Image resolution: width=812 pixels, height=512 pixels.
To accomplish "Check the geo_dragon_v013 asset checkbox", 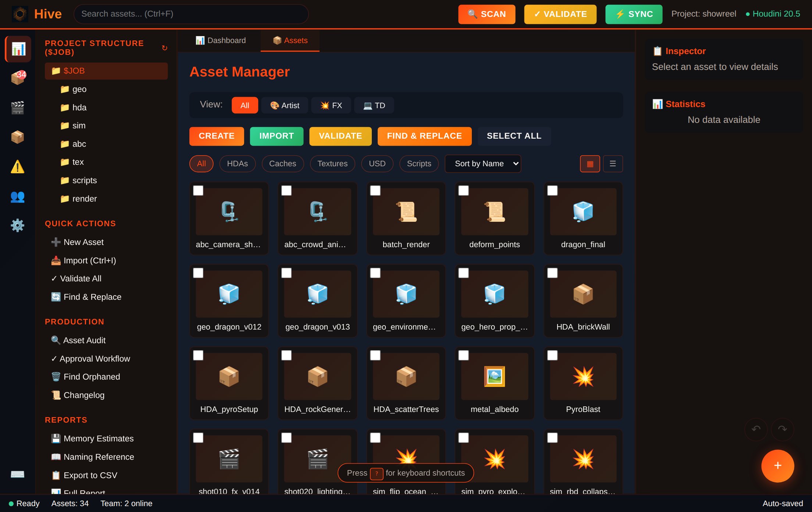I will pyautogui.click(x=286, y=273).
